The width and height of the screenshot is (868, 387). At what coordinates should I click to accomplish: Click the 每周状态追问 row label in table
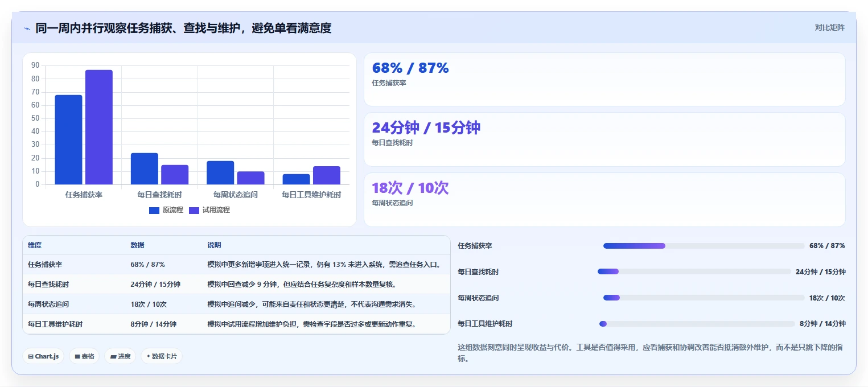click(x=48, y=304)
